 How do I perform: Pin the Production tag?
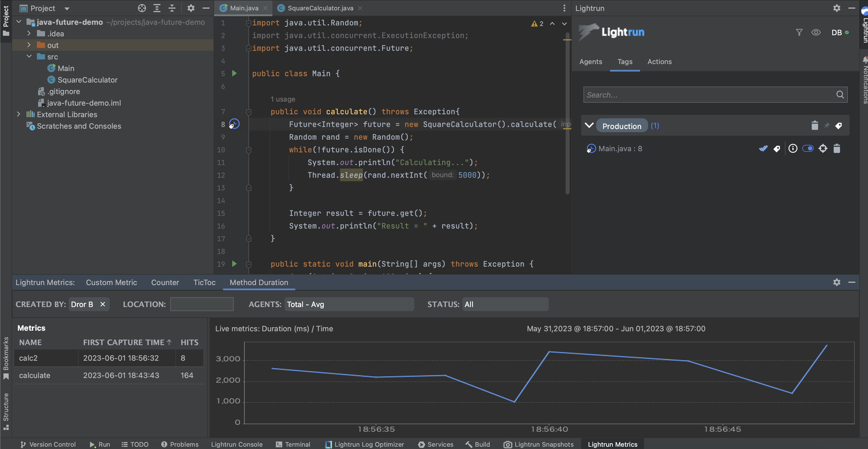827,126
